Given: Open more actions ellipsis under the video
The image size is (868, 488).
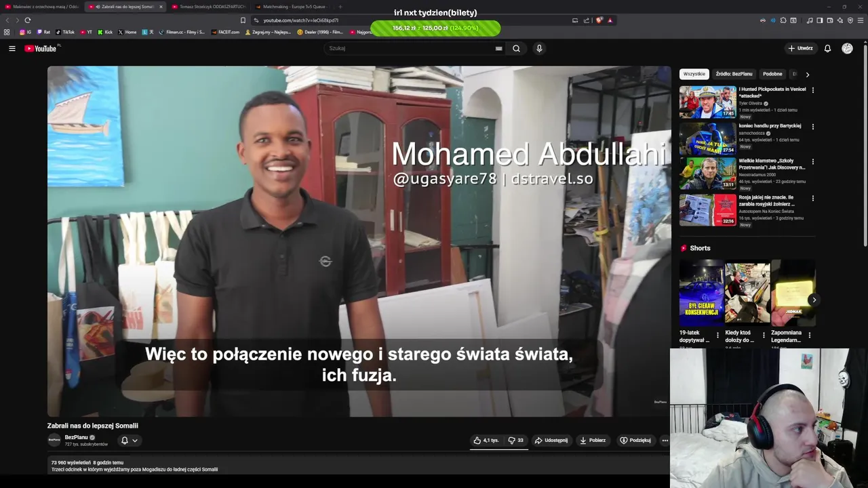Looking at the screenshot, I should click(x=665, y=440).
